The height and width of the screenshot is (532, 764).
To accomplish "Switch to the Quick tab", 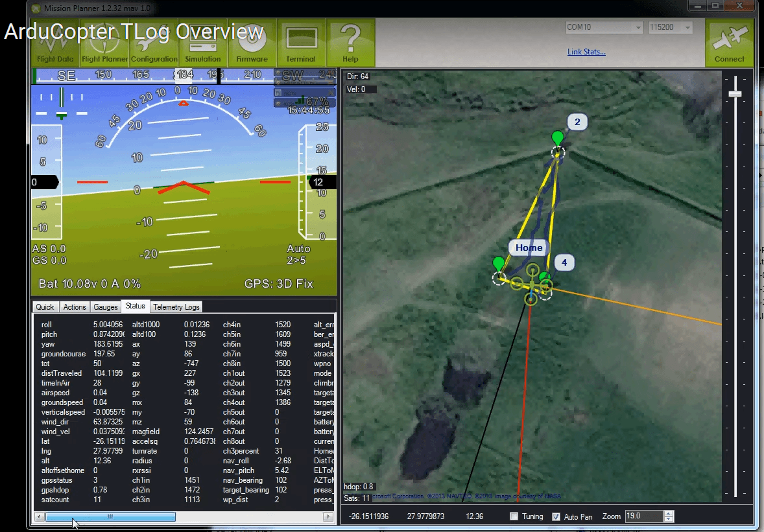I will point(45,306).
